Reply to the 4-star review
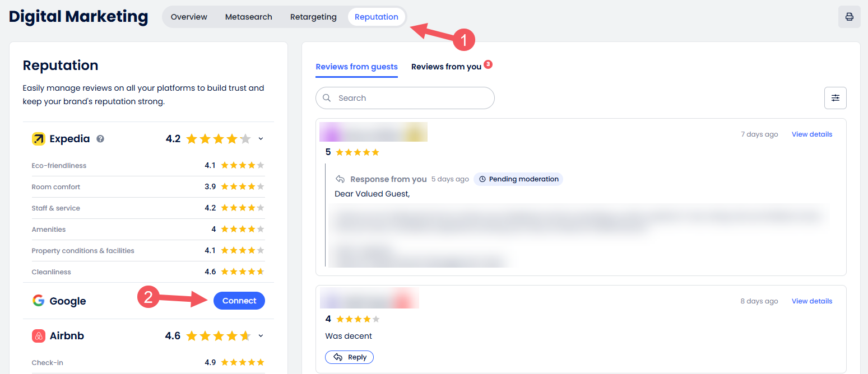This screenshot has height=374, width=868. click(x=349, y=357)
